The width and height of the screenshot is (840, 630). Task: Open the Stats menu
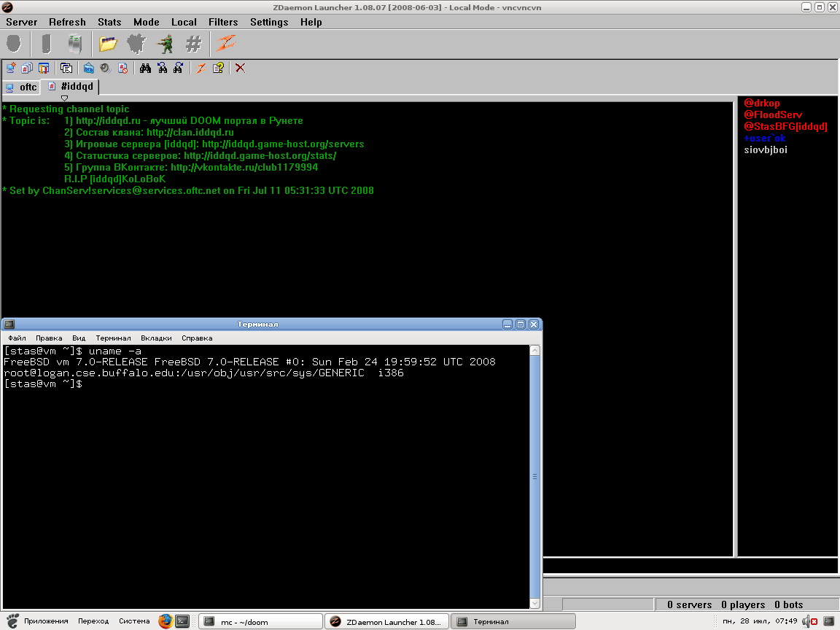click(109, 22)
